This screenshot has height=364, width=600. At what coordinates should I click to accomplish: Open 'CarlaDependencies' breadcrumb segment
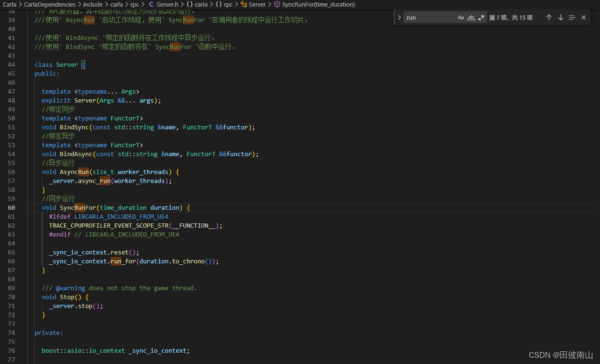[50, 4]
